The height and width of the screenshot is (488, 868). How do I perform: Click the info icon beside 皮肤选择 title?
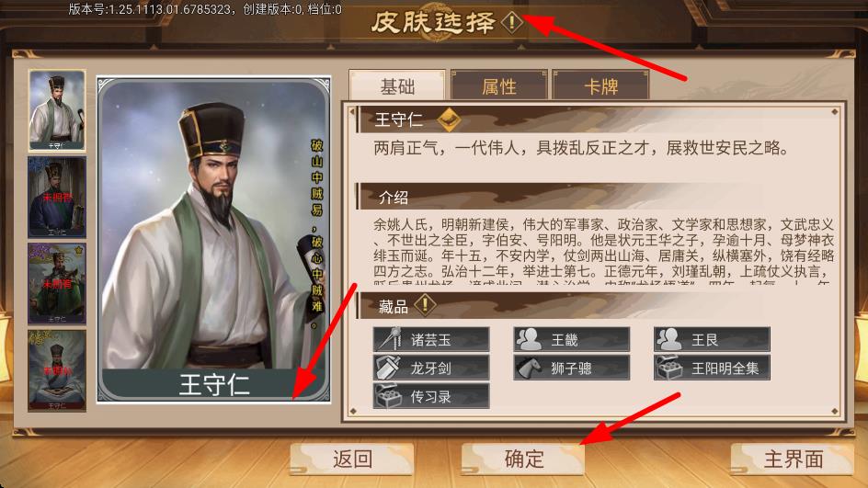511,22
